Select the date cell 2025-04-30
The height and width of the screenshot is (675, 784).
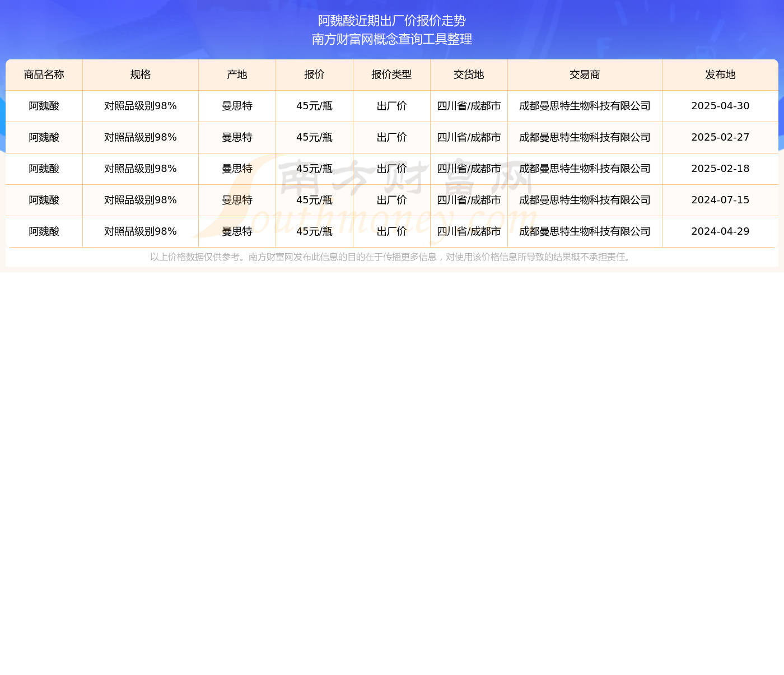click(720, 106)
